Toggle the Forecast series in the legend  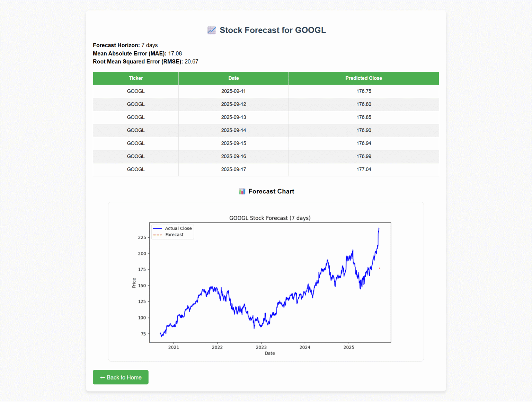click(174, 235)
